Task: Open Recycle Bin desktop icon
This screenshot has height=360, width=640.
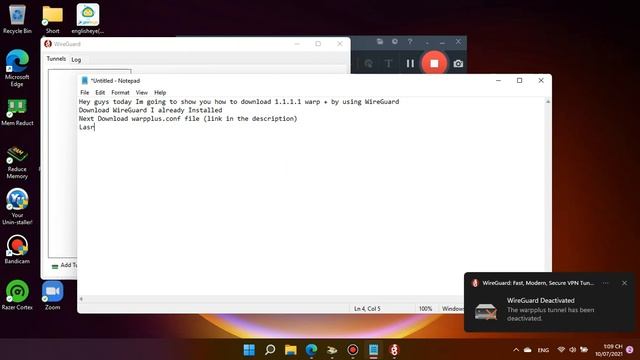Action: click(17, 19)
